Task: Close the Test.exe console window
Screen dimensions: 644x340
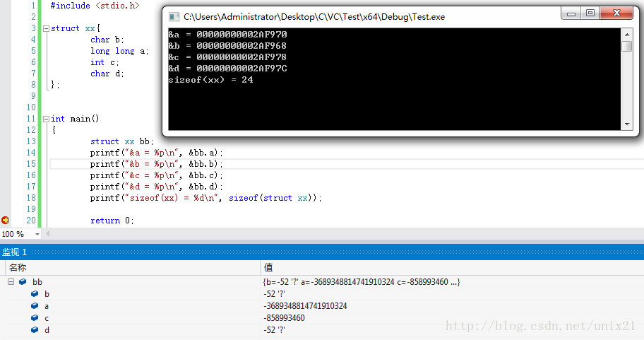Action: coord(616,13)
